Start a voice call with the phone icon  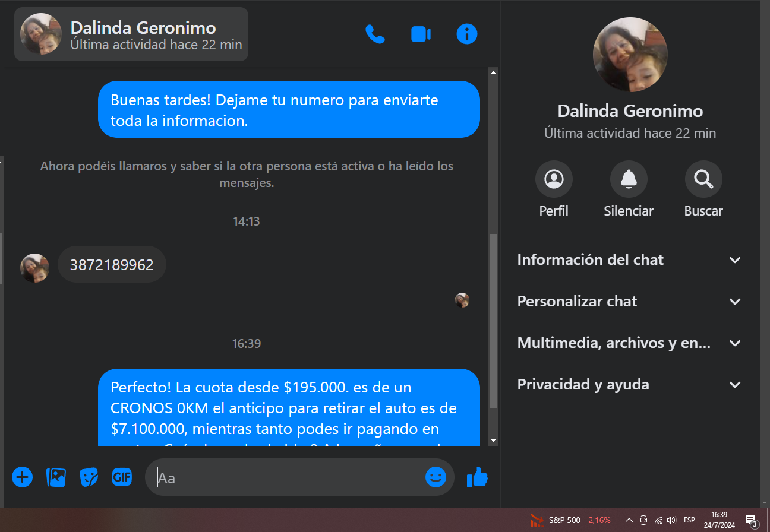pos(375,34)
